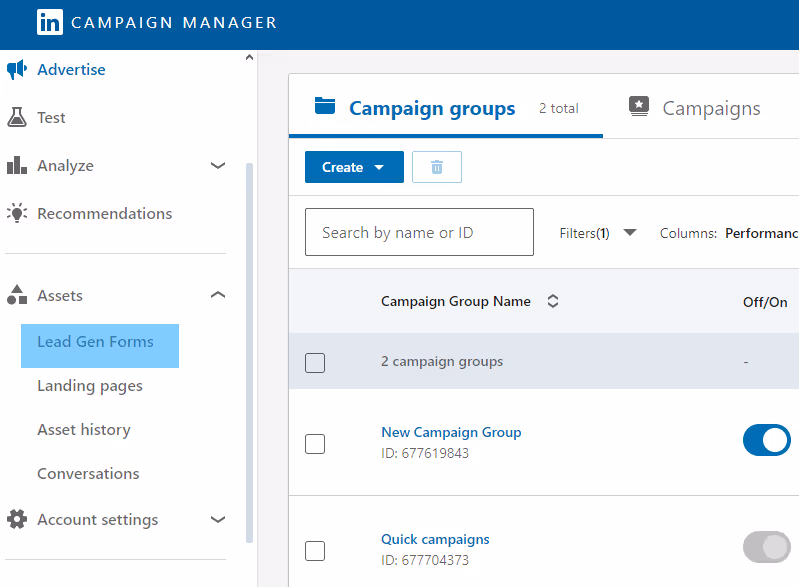Check the New Campaign Group checkbox
The width and height of the screenshot is (799, 587).
(x=315, y=444)
